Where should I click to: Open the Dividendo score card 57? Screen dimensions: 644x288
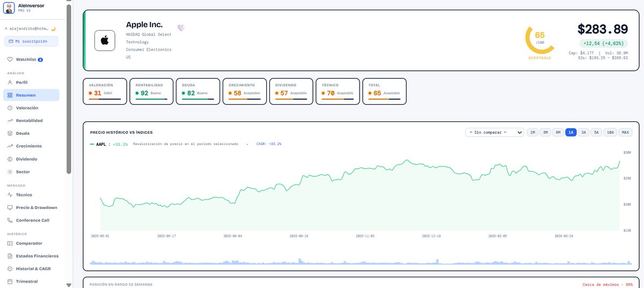291,91
